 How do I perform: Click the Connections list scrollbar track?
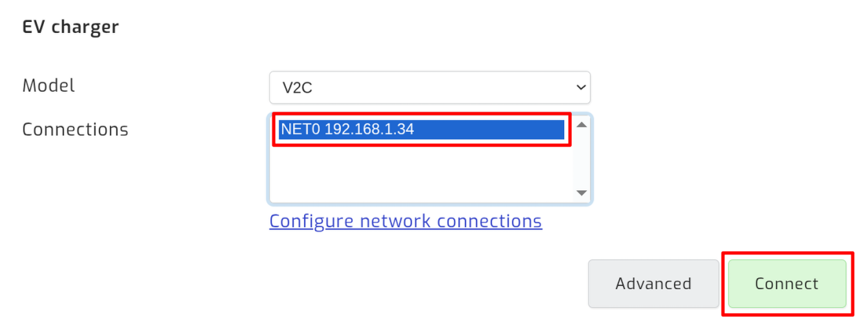point(581,159)
